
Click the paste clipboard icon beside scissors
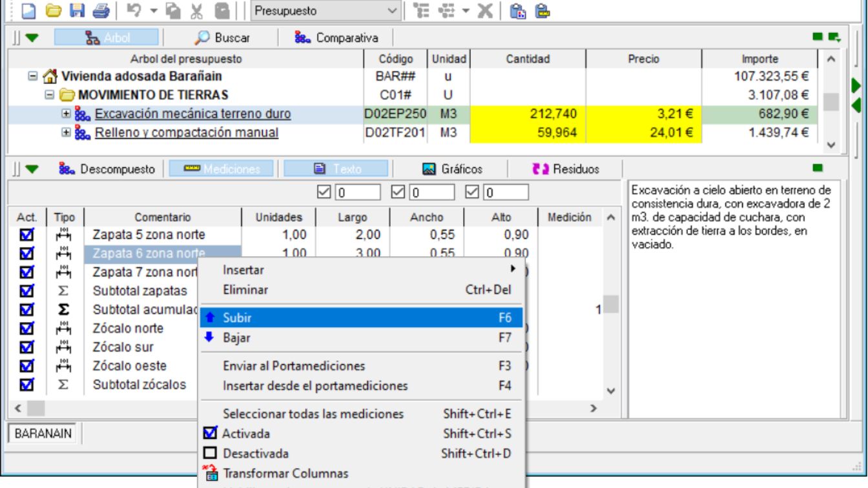point(222,11)
